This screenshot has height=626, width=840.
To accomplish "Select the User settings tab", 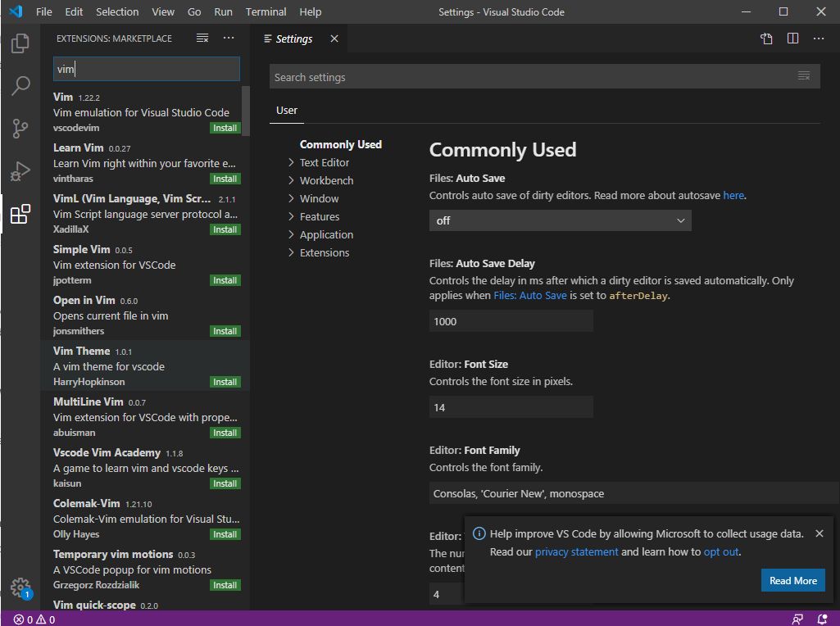I will 287,111.
